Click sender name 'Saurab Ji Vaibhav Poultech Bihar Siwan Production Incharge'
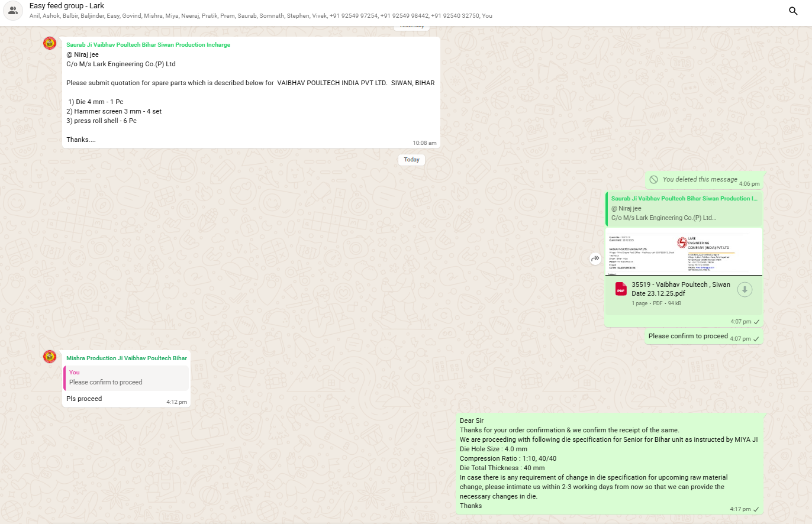Image resolution: width=812 pixels, height=524 pixels. pyautogui.click(x=148, y=45)
